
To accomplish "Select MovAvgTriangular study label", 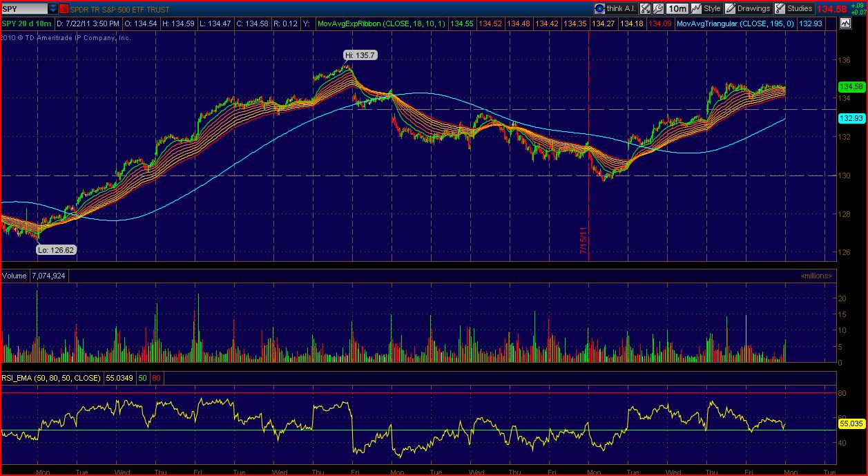I will click(736, 23).
